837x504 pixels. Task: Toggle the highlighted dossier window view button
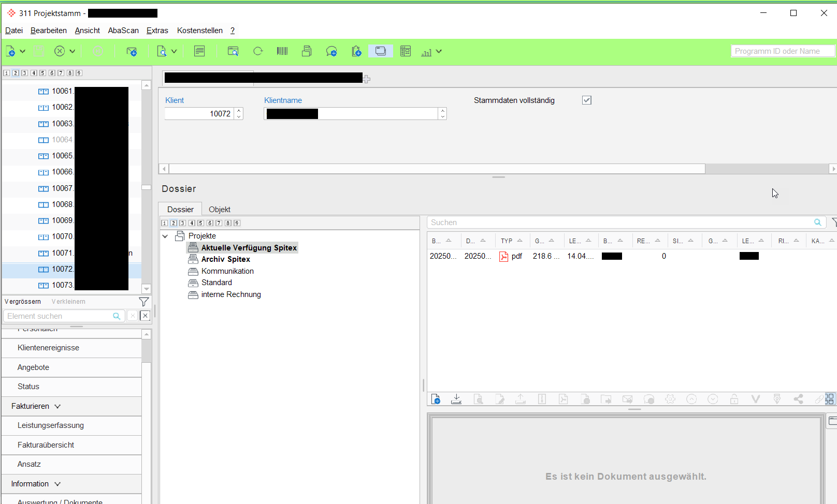381,51
